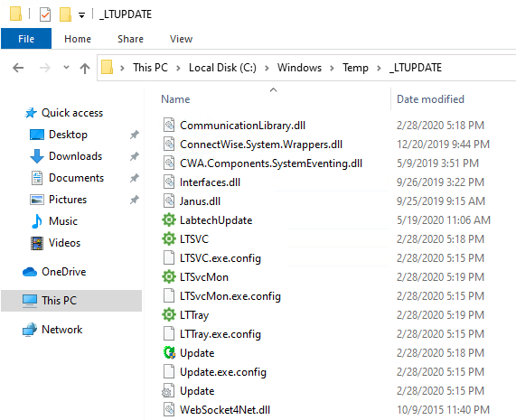Select the WebSocket4Net.dll file icon
Image resolution: width=516 pixels, height=420 pixels.
(169, 410)
